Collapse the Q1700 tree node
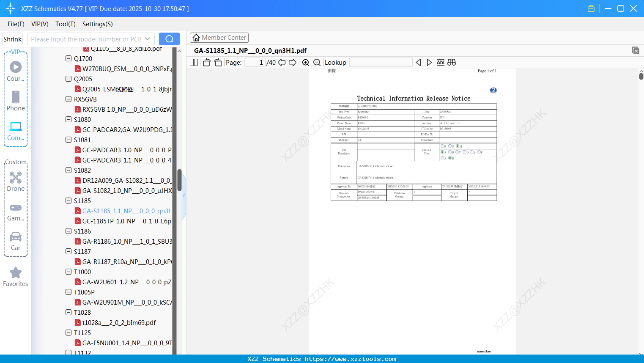Image resolution: width=644 pixels, height=363 pixels. [69, 58]
